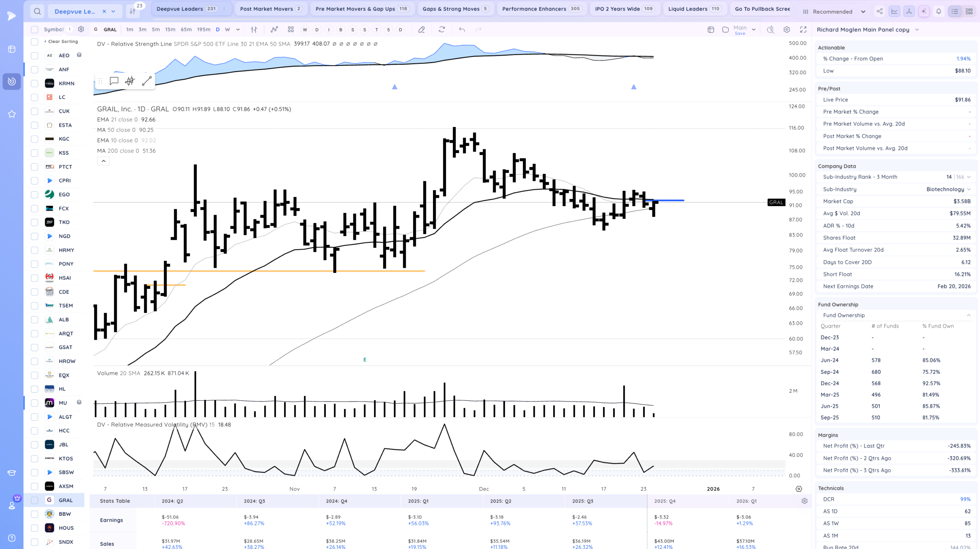Screen dimensions: 980x549
Task: Open Post Market Movers tab
Action: (270, 9)
